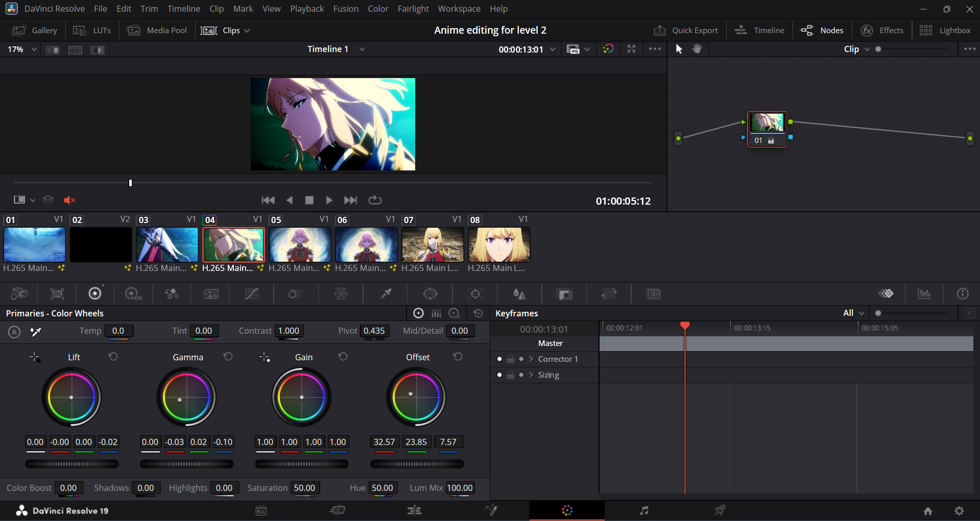Image resolution: width=980 pixels, height=521 pixels.
Task: Open the Workspace menu
Action: (459, 9)
